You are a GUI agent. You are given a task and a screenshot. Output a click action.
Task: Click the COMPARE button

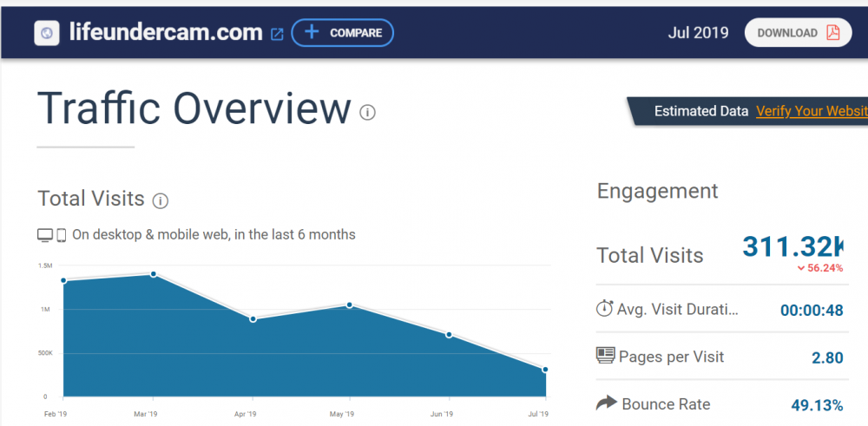(x=343, y=33)
